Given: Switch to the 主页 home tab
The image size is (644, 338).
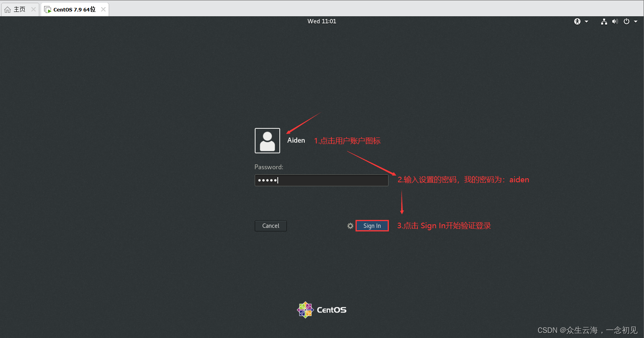Looking at the screenshot, I should pos(19,10).
